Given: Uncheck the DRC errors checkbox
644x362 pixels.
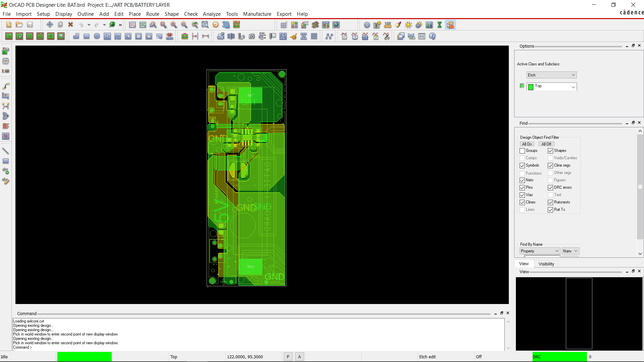Looking at the screenshot, I should point(550,188).
